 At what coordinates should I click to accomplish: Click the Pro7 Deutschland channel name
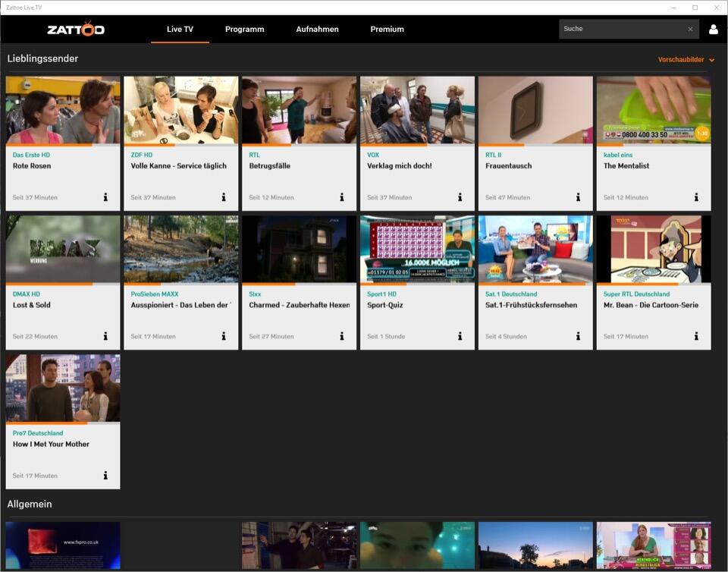tap(38, 433)
